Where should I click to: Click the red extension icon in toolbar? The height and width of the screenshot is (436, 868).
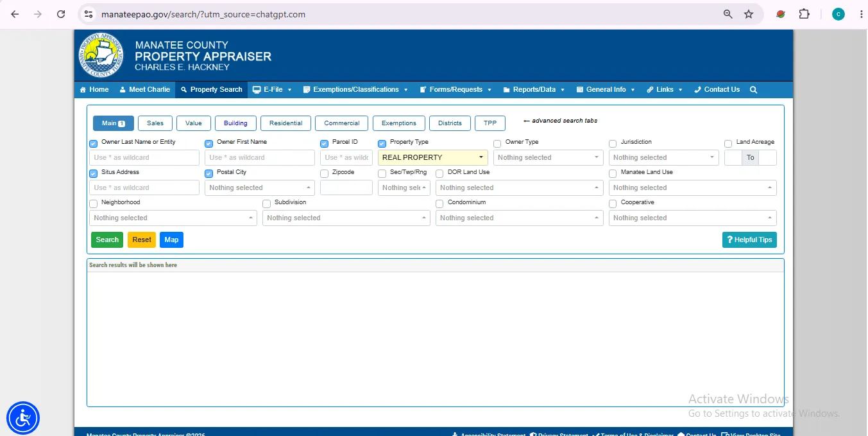[781, 14]
